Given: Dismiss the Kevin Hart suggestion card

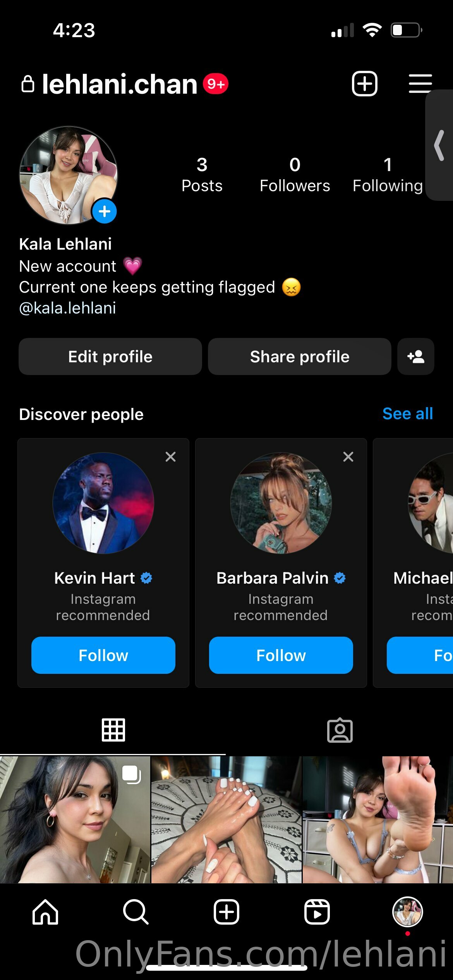Looking at the screenshot, I should pyautogui.click(x=170, y=457).
